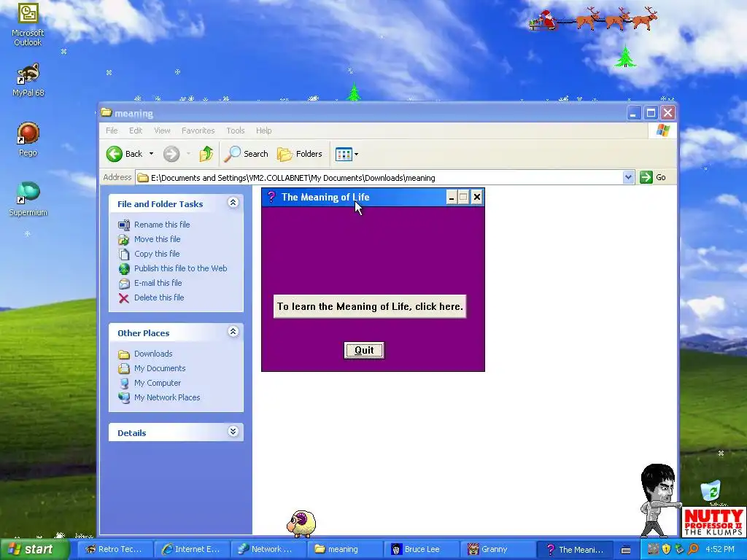Click the system clock showing 4:52 PM
Viewport: 747px width, 560px height.
[720, 550]
